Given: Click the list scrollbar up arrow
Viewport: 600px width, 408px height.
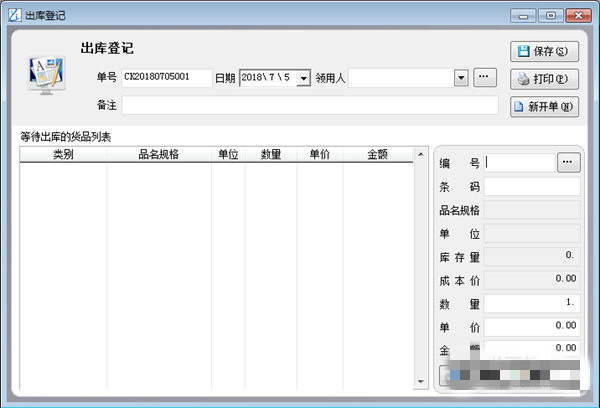Looking at the screenshot, I should [x=421, y=154].
